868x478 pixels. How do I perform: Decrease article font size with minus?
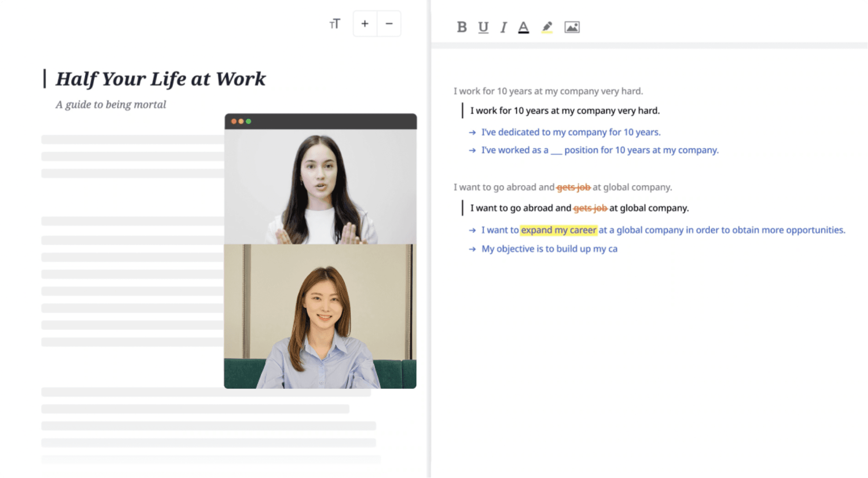pyautogui.click(x=389, y=24)
